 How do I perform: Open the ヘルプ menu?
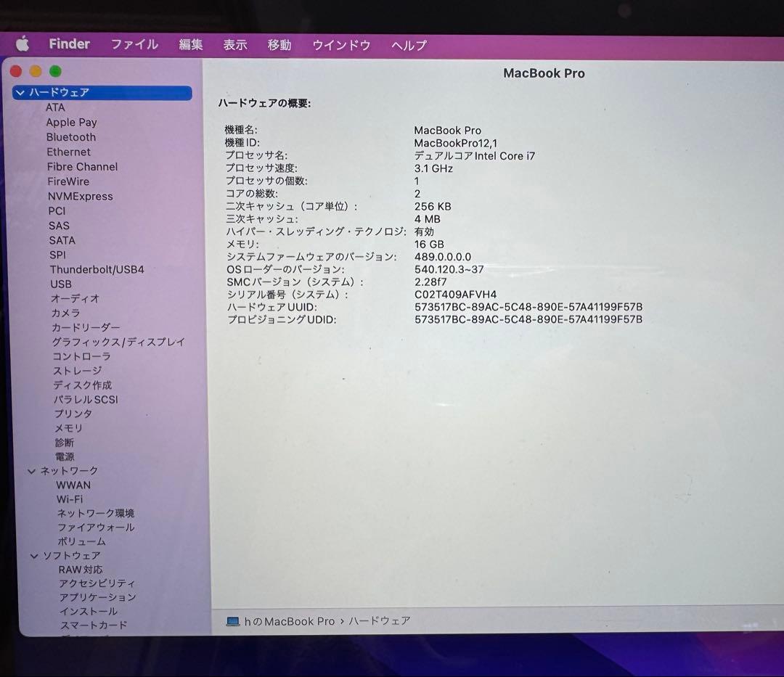(408, 44)
